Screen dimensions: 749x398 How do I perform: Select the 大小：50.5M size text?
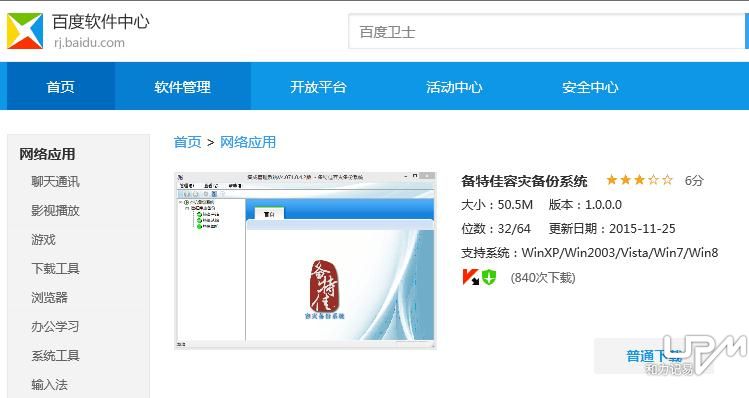[x=497, y=205]
